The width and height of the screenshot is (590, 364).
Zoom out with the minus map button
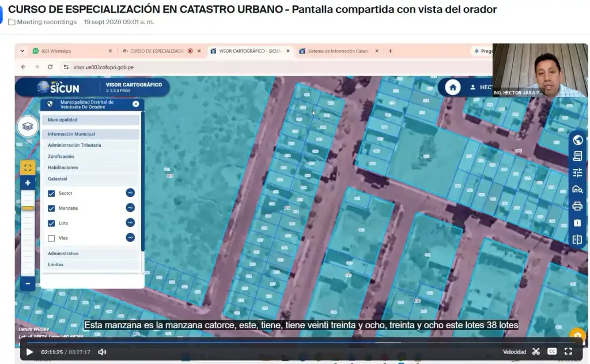click(28, 283)
